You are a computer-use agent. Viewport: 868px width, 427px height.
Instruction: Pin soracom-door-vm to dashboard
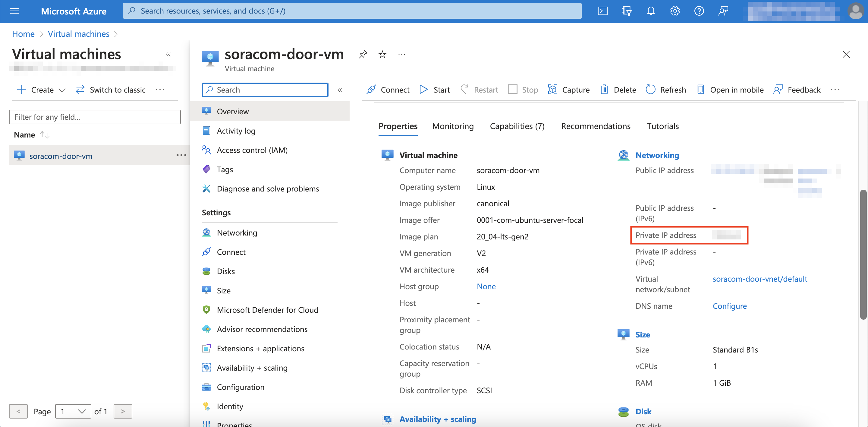(363, 54)
